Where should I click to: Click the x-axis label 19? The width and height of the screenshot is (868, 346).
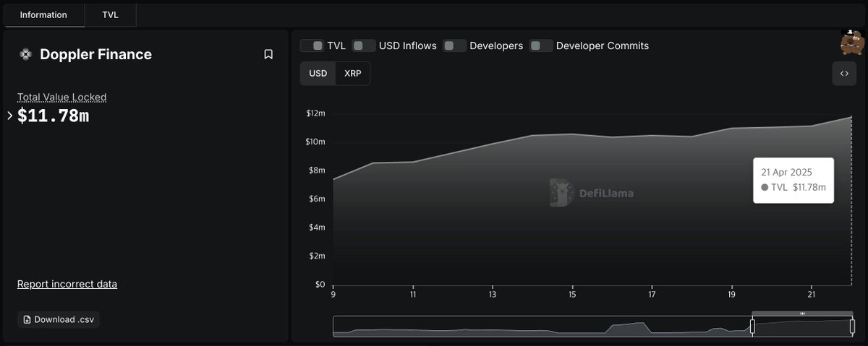(x=731, y=295)
